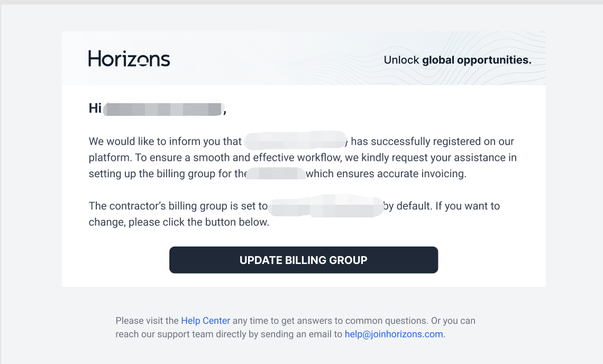Click the Horizons logo in the header
Viewport: 603px width, 364px height.
pyautogui.click(x=129, y=59)
